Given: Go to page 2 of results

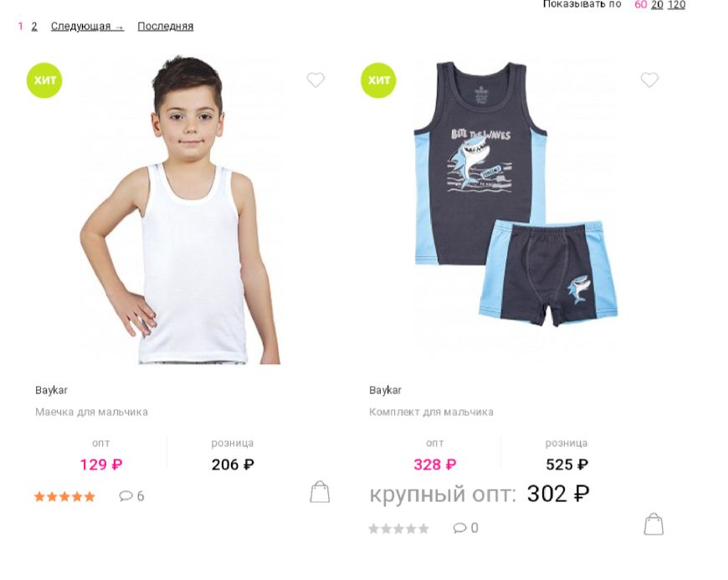Looking at the screenshot, I should coord(34,27).
